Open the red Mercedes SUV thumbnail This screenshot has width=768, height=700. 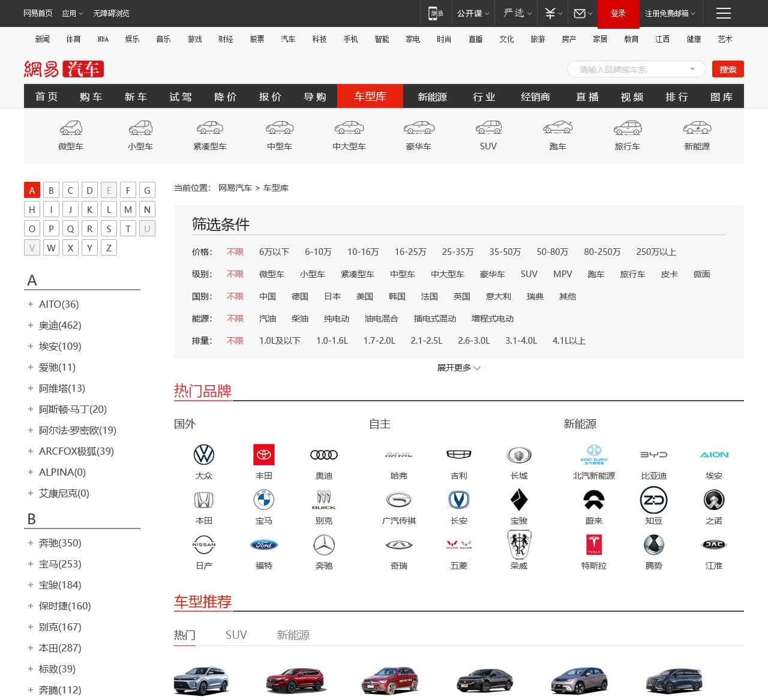[x=390, y=680]
